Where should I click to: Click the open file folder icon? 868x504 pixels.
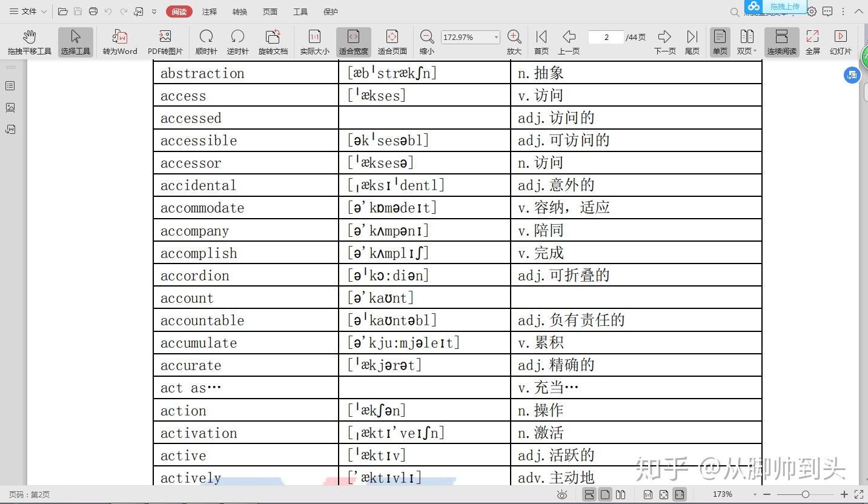[x=62, y=12]
